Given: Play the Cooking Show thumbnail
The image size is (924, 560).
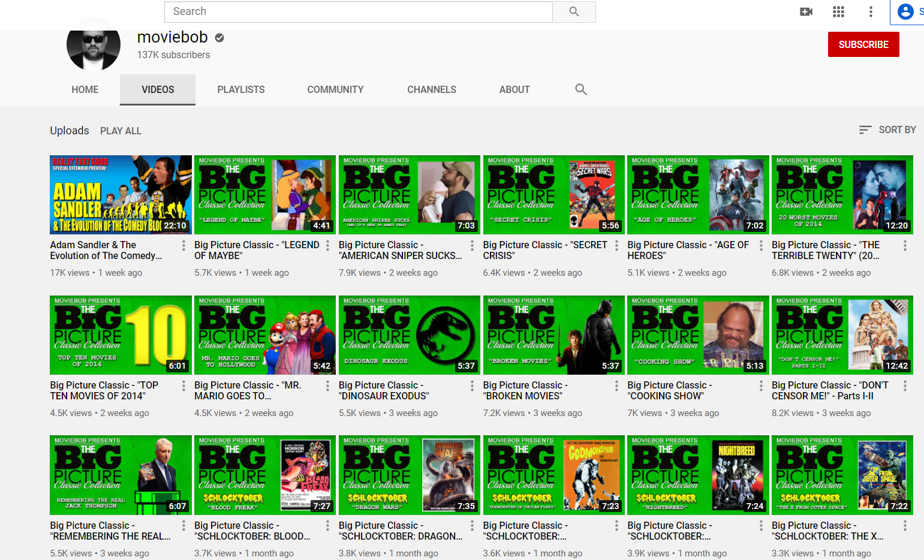Looking at the screenshot, I should 698,335.
